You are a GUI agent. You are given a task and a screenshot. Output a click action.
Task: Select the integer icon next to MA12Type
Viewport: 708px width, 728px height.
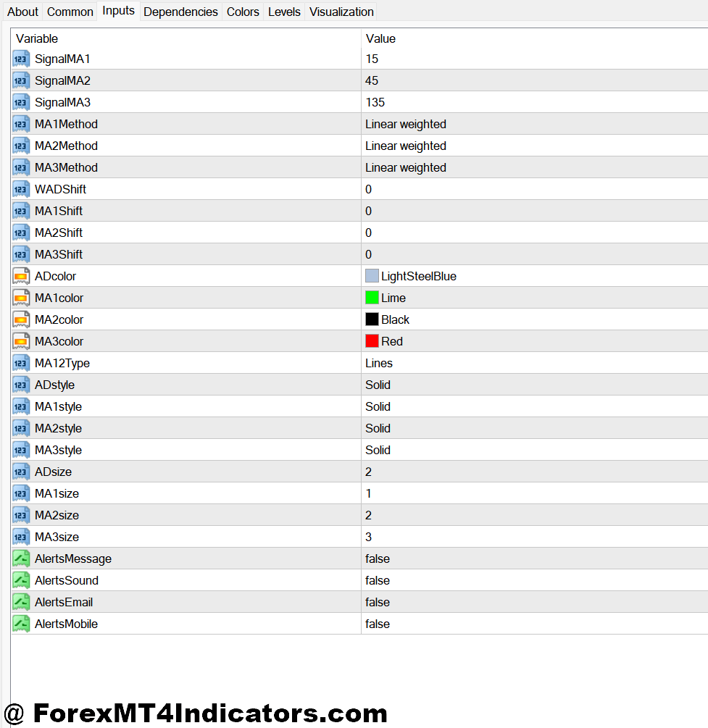click(21, 363)
